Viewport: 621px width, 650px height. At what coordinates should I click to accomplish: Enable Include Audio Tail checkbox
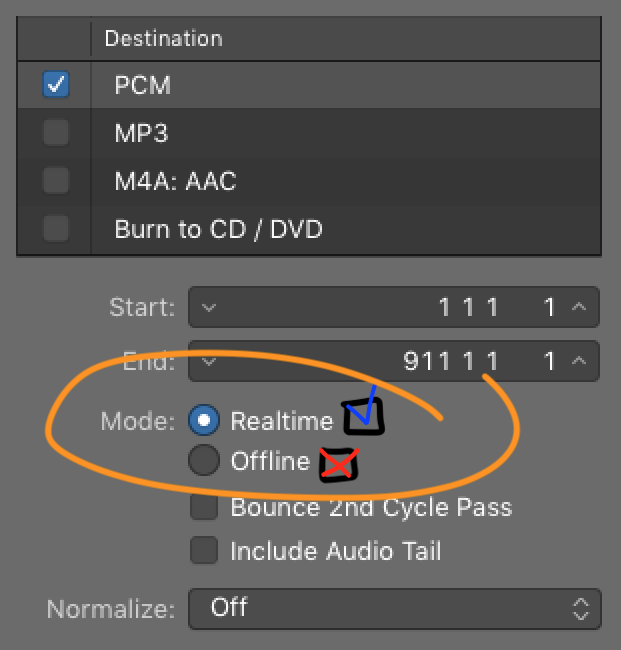[204, 551]
